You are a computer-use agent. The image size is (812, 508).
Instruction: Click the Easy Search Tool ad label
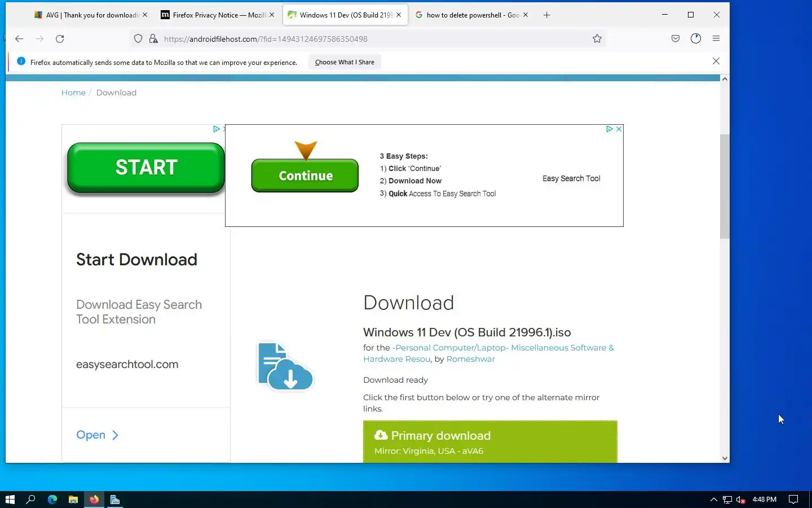[571, 178]
